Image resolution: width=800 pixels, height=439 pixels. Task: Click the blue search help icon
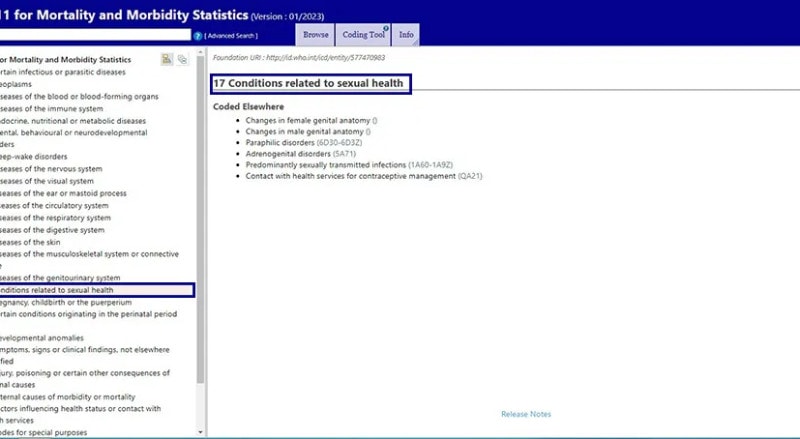point(198,35)
